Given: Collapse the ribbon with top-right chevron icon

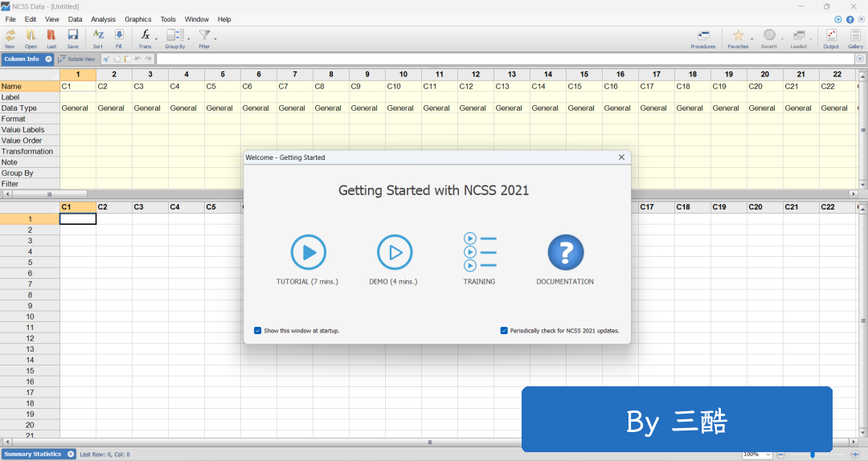Looking at the screenshot, I should 861,19.
